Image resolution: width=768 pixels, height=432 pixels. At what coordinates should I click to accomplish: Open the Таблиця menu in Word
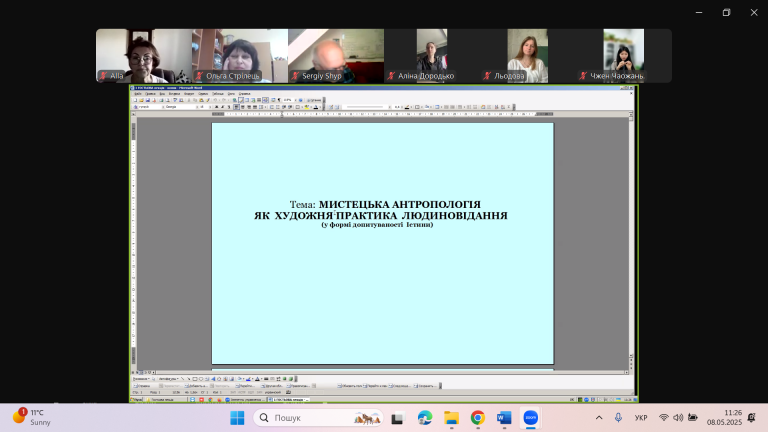(217, 94)
